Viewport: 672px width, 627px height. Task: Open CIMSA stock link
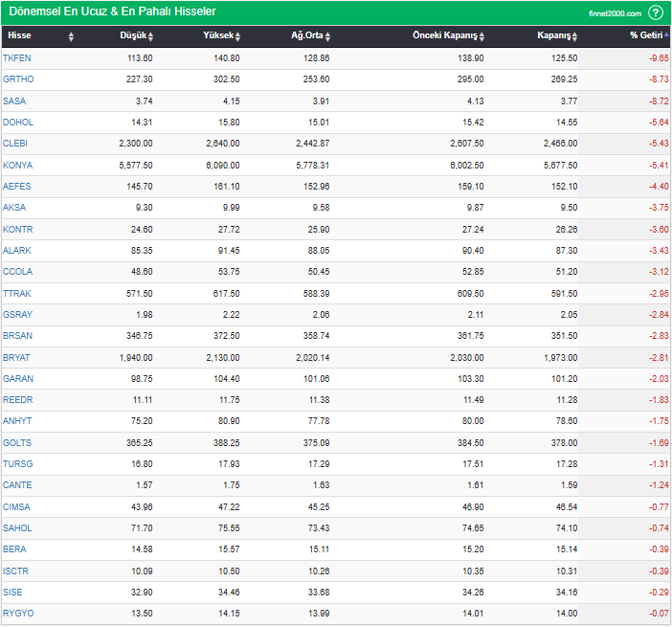16,507
